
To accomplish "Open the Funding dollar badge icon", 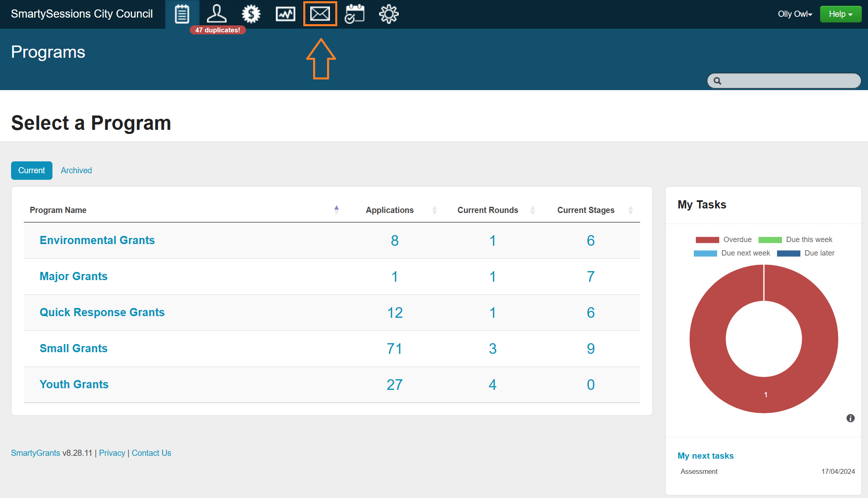I will coord(251,14).
